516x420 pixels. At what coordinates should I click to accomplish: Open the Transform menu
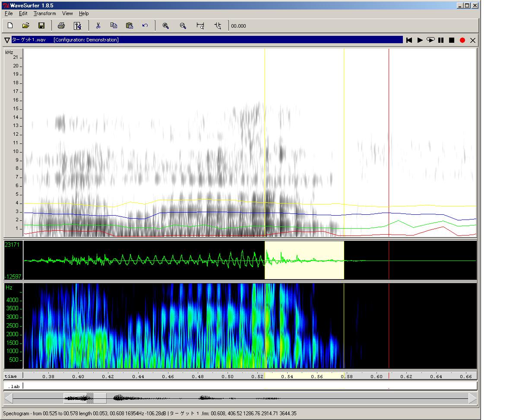[x=45, y=13]
